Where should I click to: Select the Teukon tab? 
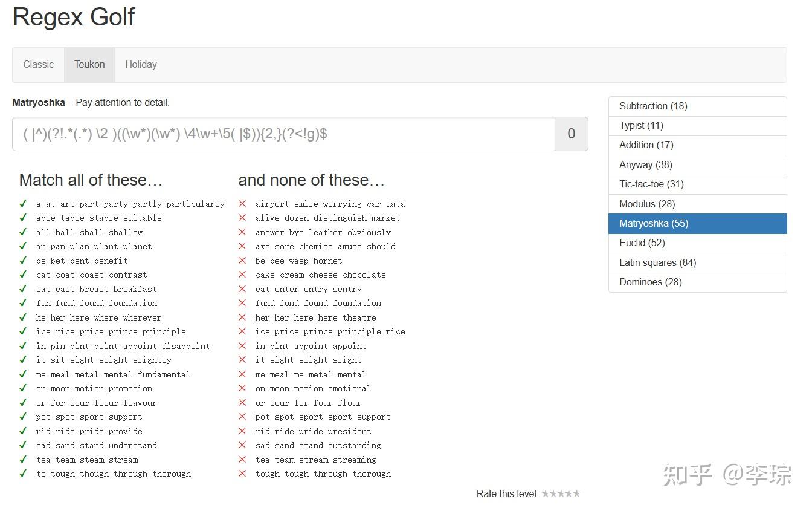[x=89, y=65]
